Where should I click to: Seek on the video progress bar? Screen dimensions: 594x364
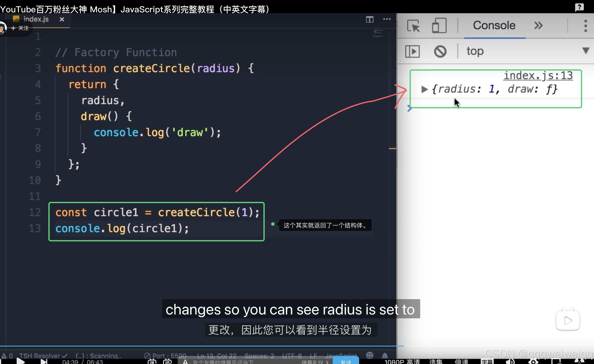point(297,346)
